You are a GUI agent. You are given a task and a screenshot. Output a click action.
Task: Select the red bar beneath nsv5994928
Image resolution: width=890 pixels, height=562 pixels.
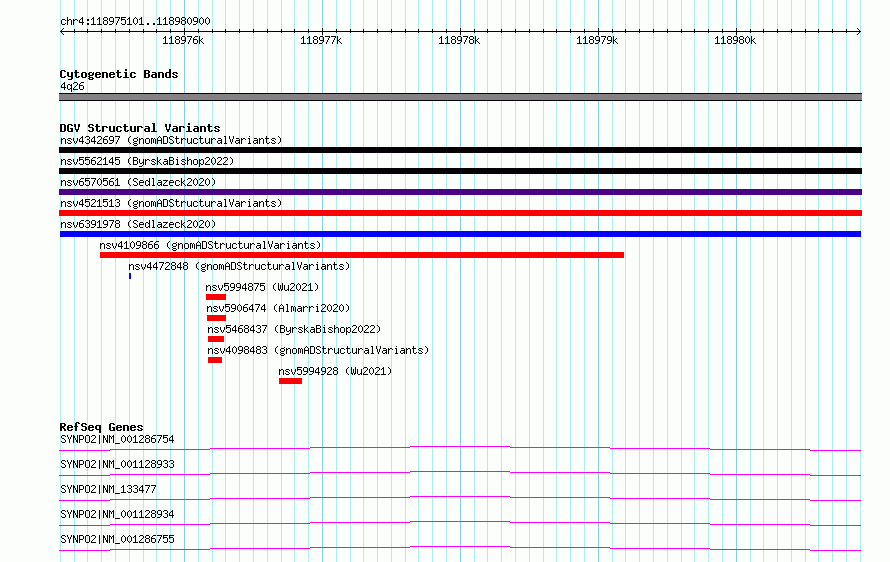click(x=290, y=381)
